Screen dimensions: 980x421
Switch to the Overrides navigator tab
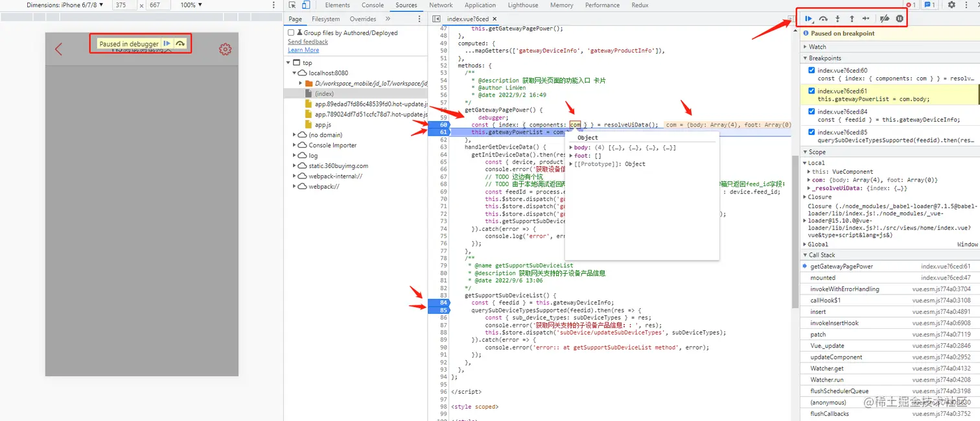point(363,19)
